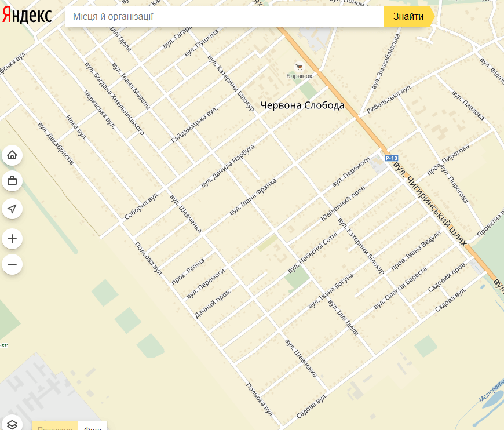Click the вул. Івана Франка label

point(253,197)
